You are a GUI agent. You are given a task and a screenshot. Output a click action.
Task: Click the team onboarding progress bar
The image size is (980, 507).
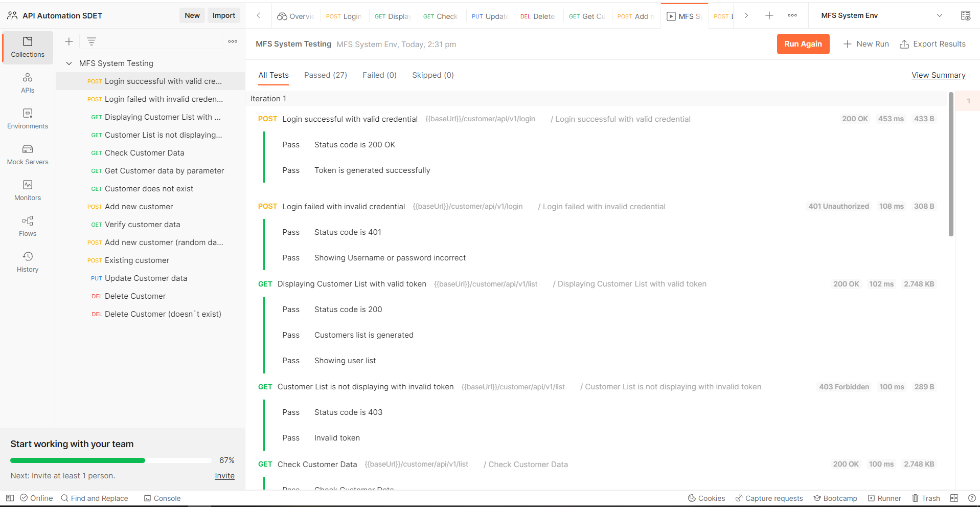coord(110,460)
